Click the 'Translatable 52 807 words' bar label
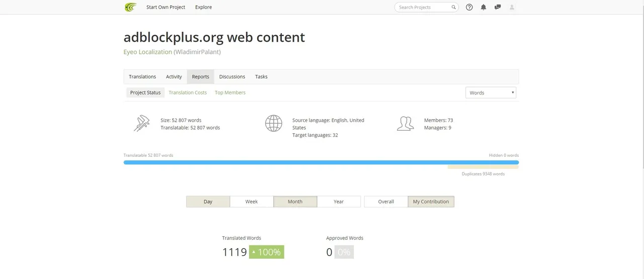This screenshot has height=279, width=644. pyautogui.click(x=148, y=155)
